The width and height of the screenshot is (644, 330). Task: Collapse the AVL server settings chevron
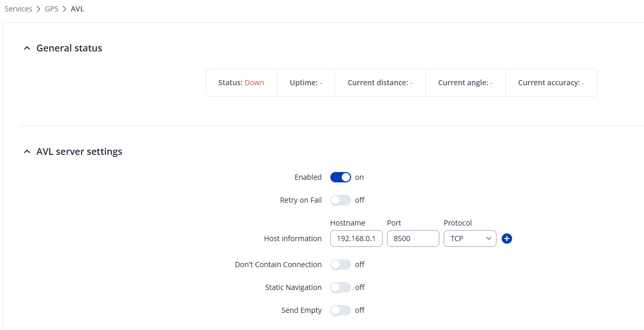[x=27, y=152]
